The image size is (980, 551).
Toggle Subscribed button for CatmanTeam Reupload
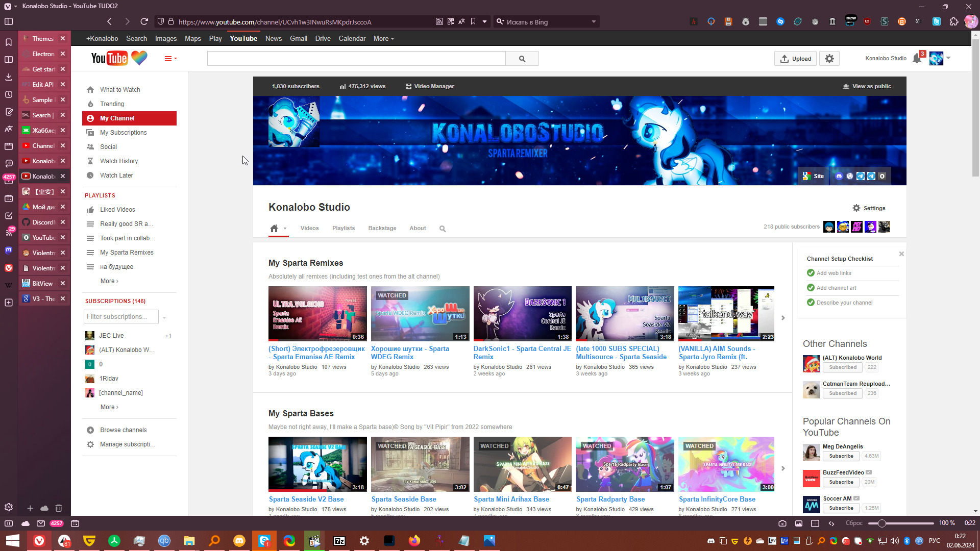tap(842, 393)
